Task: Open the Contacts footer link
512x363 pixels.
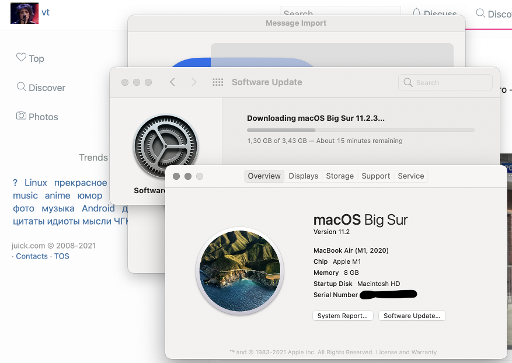Action: pos(32,256)
